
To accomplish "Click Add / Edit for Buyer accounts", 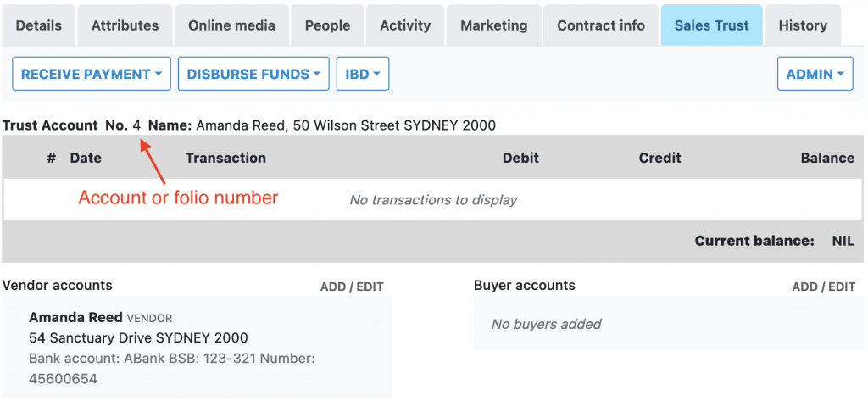I will (x=823, y=287).
